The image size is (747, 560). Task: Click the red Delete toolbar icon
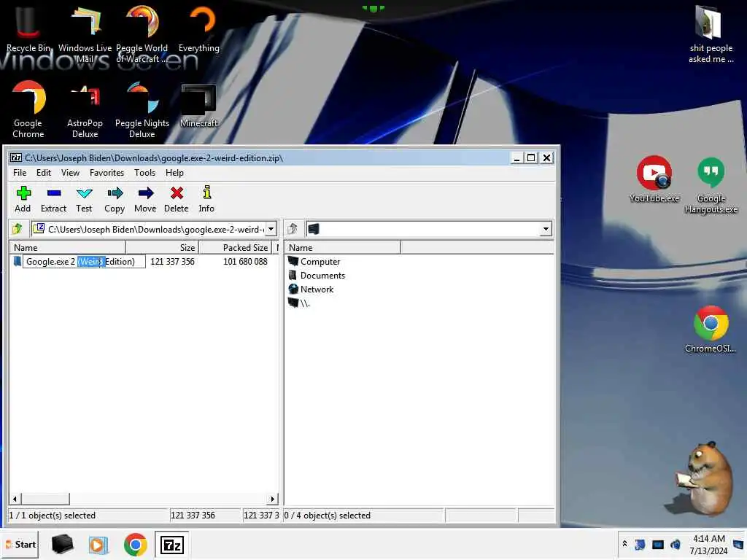177,199
